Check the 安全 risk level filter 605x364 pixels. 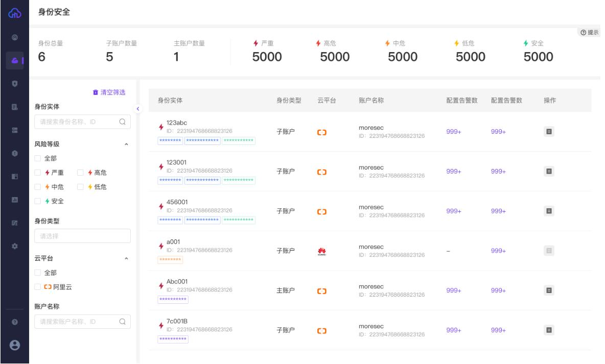pos(37,201)
